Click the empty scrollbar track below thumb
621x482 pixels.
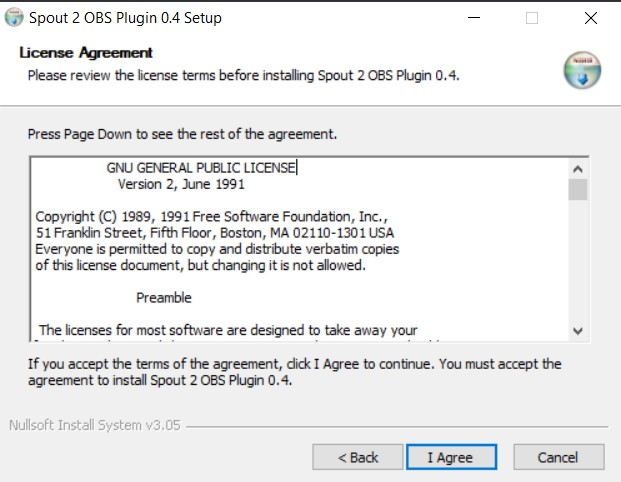578,261
